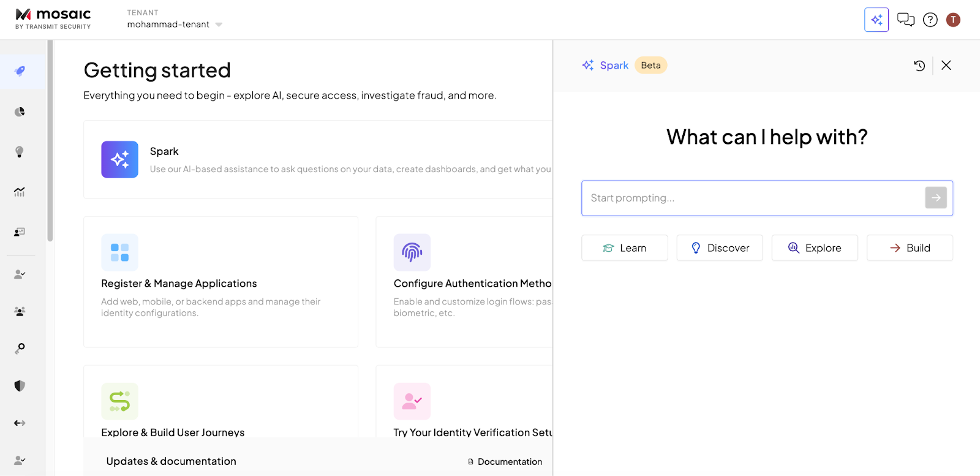The height and width of the screenshot is (476, 980).
Task: Open the Register & Manage Applications card
Action: (x=221, y=282)
